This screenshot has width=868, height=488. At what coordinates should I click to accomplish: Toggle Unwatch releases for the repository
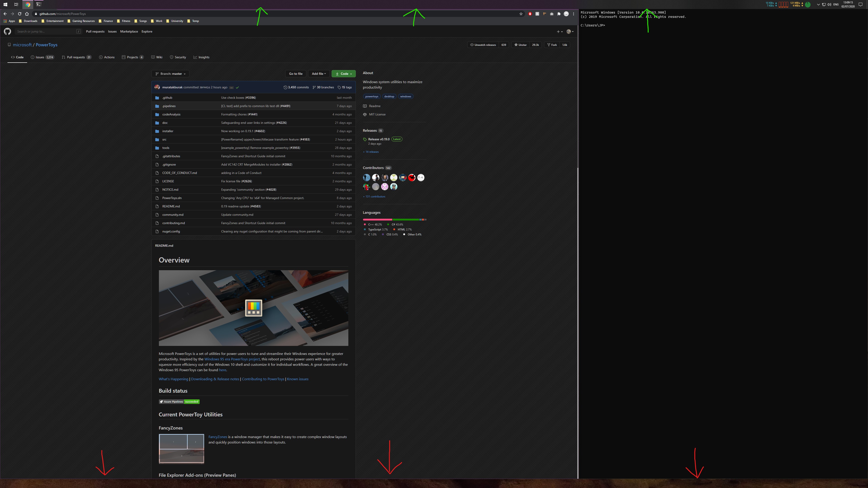pos(483,45)
